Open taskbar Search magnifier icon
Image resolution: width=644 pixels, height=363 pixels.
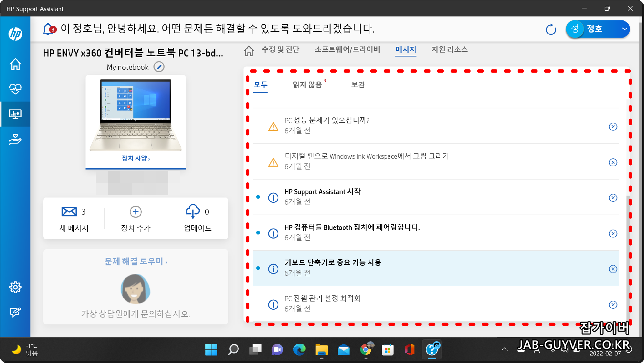coord(233,349)
